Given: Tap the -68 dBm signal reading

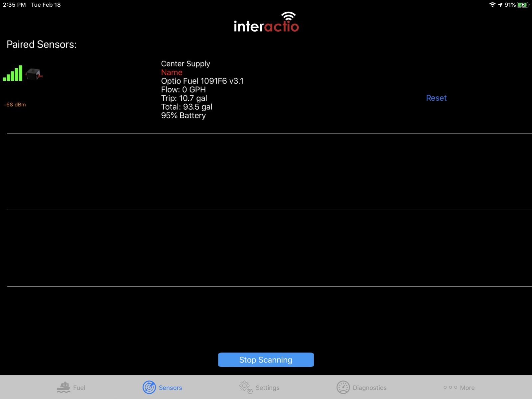Looking at the screenshot, I should click(15, 104).
